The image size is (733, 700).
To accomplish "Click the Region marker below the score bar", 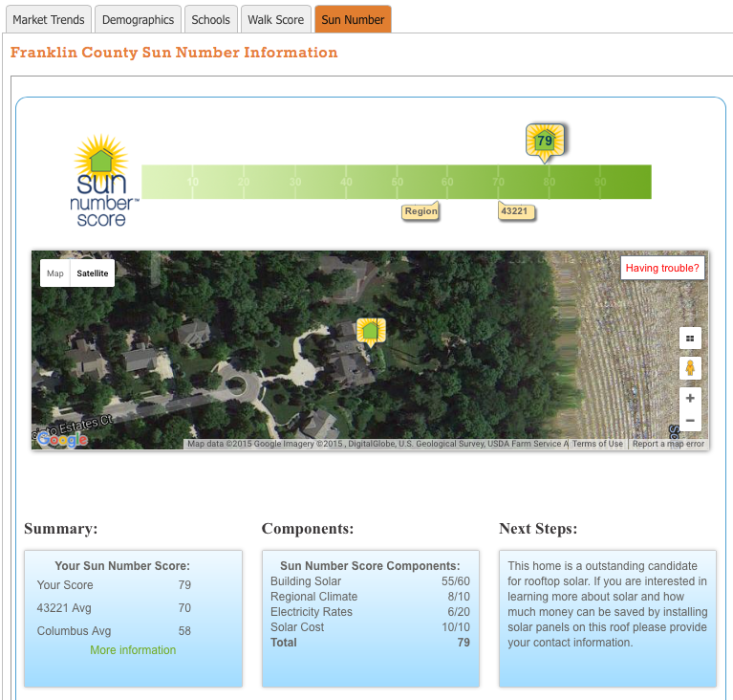I will coord(420,211).
